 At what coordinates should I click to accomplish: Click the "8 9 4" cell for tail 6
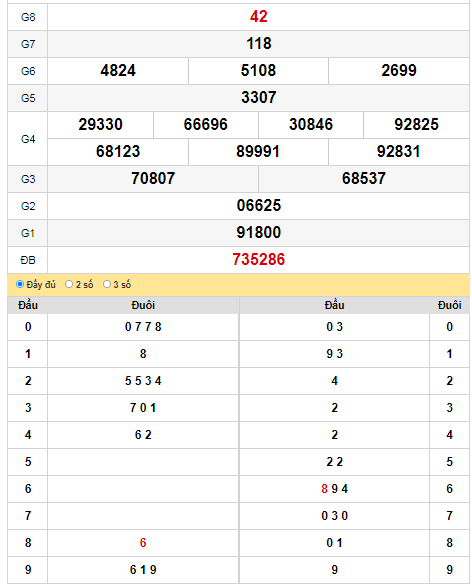[x=334, y=489]
